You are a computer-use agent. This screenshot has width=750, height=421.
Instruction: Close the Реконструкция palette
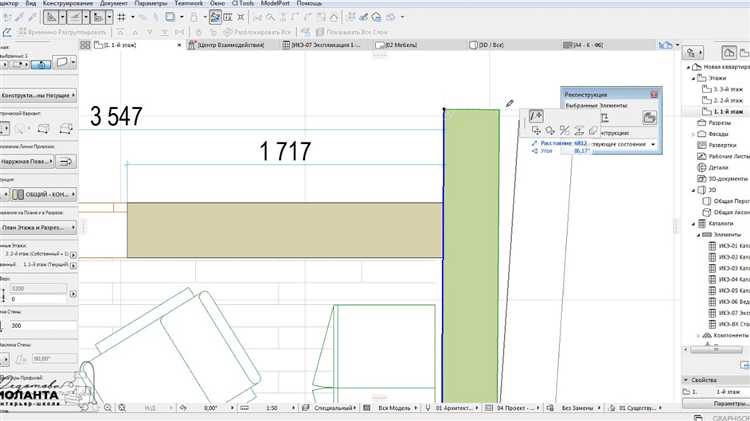tap(654, 95)
